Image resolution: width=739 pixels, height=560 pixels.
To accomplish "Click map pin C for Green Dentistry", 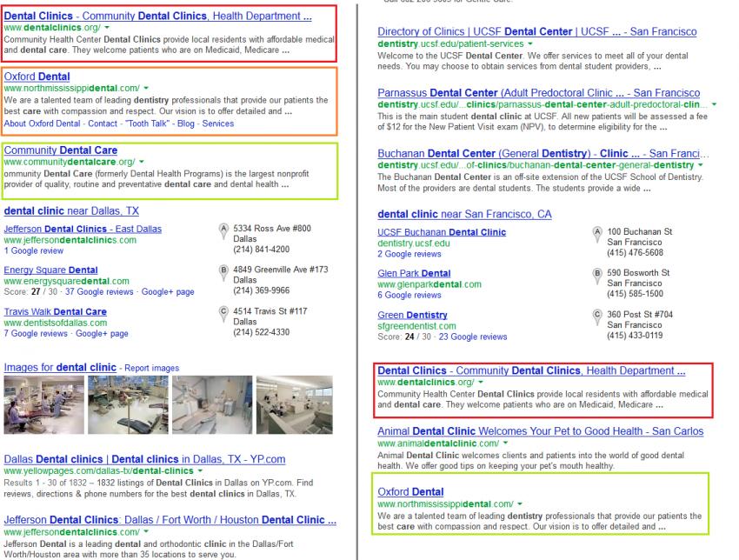I will click(x=596, y=316).
